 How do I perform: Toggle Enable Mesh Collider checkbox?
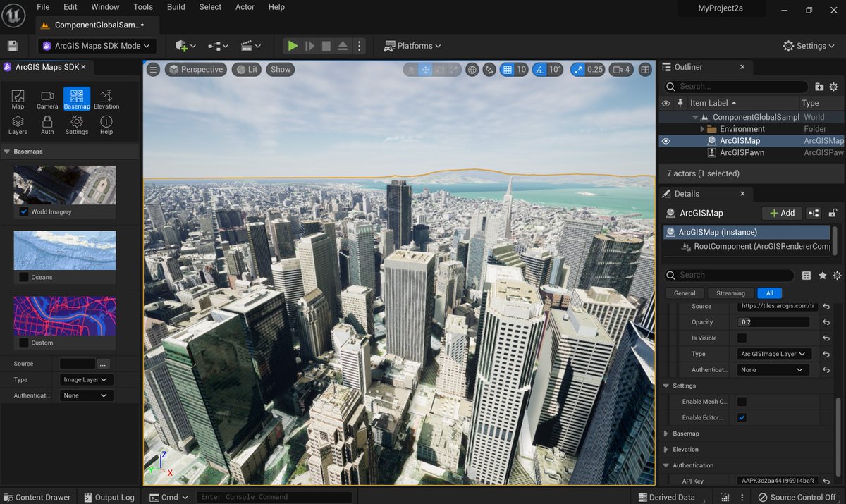tap(742, 402)
